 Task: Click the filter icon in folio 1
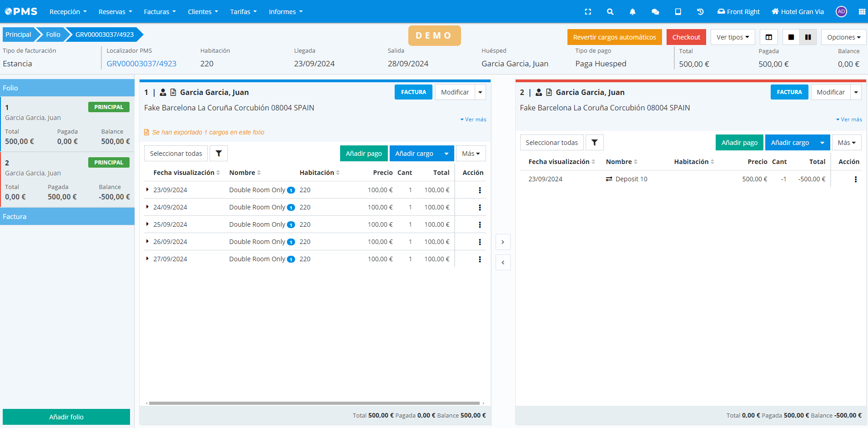coord(219,154)
